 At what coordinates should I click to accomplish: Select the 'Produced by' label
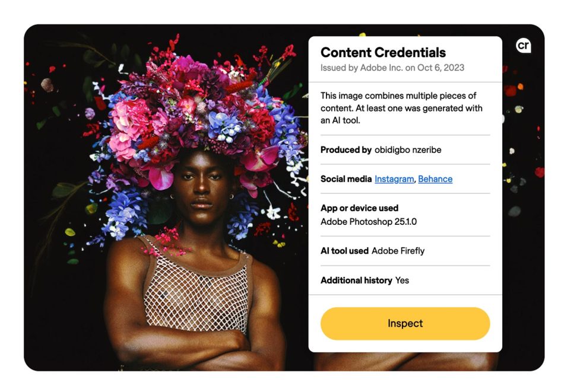(x=346, y=150)
